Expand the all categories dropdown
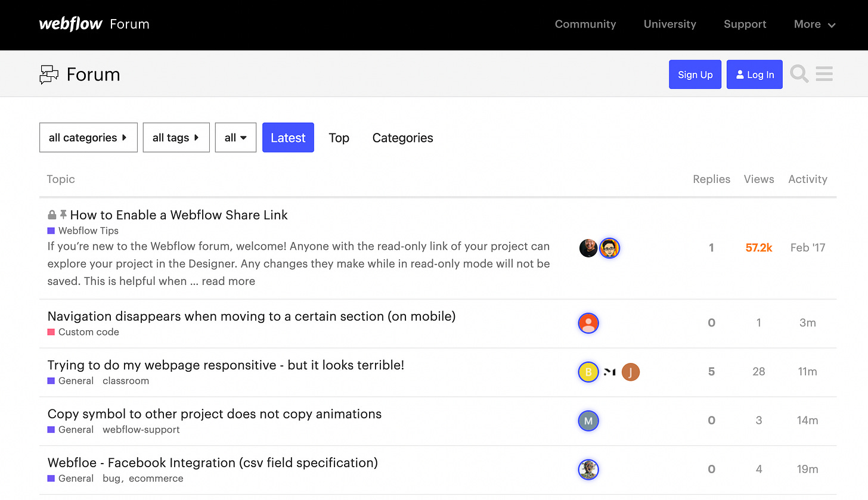The width and height of the screenshot is (868, 500). (x=88, y=138)
